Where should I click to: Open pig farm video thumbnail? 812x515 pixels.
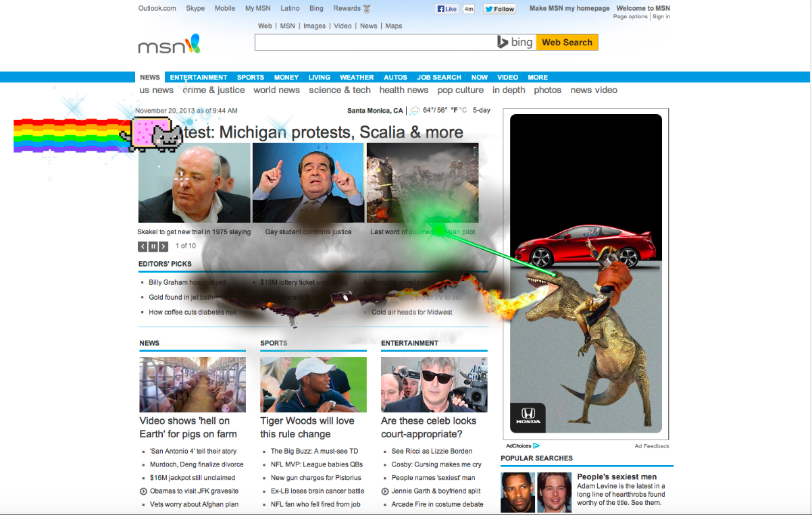(x=193, y=385)
